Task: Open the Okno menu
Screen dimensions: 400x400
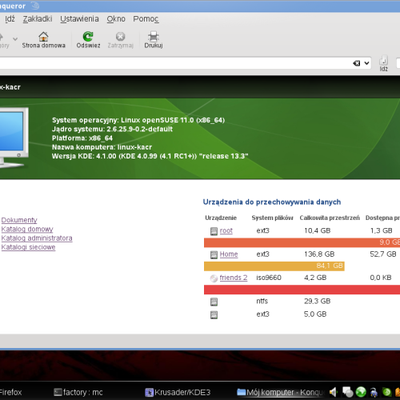Action: (116, 19)
